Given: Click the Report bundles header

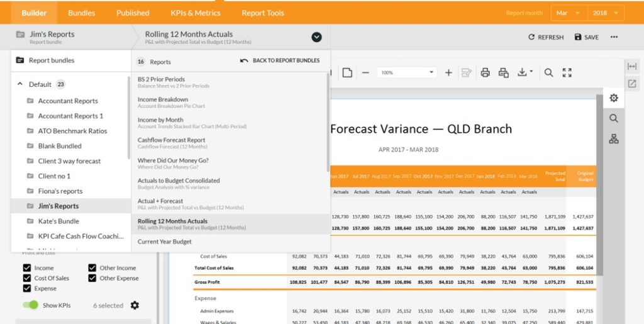Looking at the screenshot, I should point(71,60).
